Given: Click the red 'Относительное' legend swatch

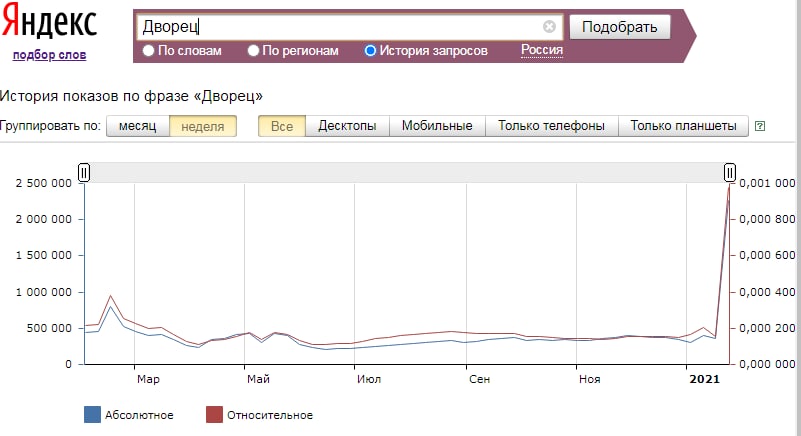Looking at the screenshot, I should [215, 415].
